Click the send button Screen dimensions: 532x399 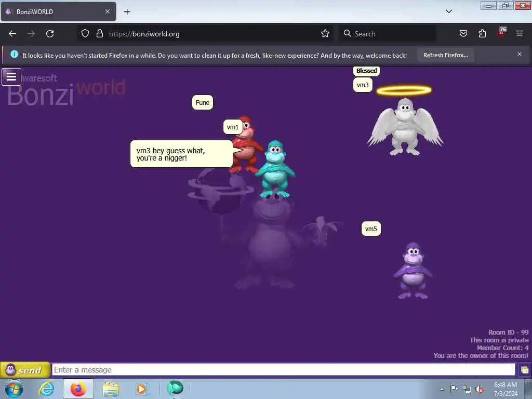[x=25, y=370]
